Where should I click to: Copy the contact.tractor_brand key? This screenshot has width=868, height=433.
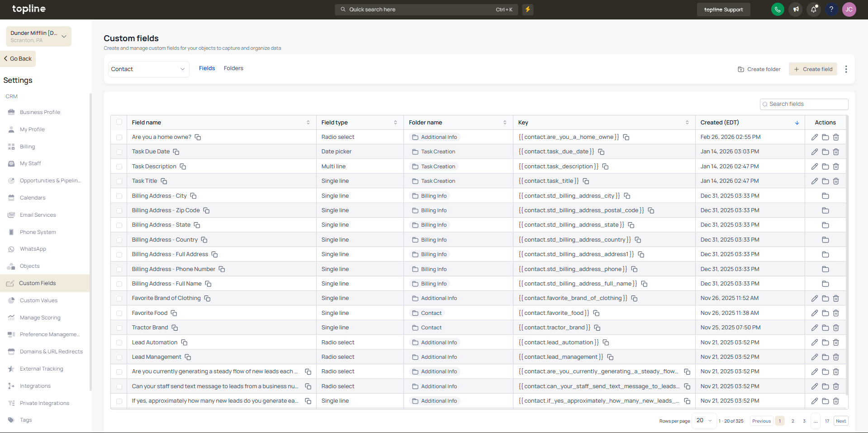(597, 328)
